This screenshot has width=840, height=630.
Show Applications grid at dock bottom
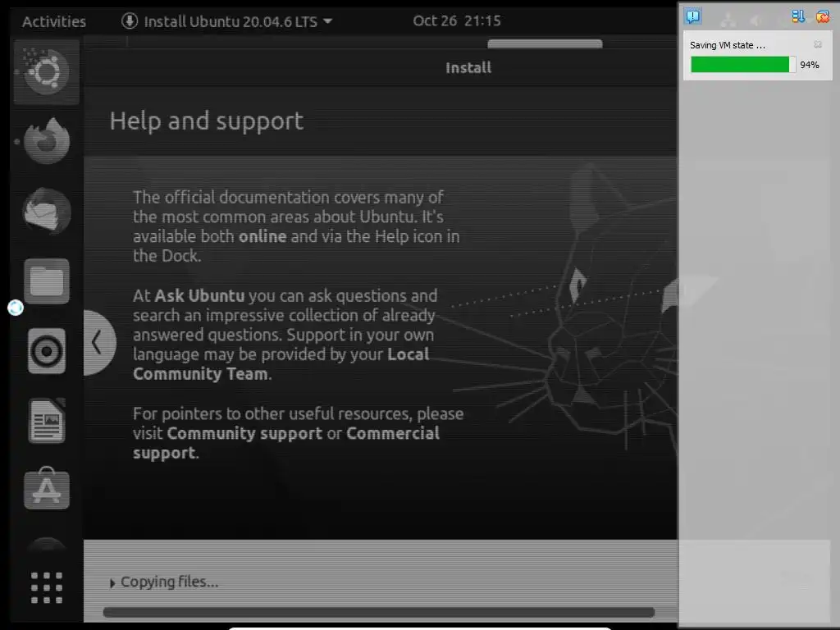click(47, 587)
